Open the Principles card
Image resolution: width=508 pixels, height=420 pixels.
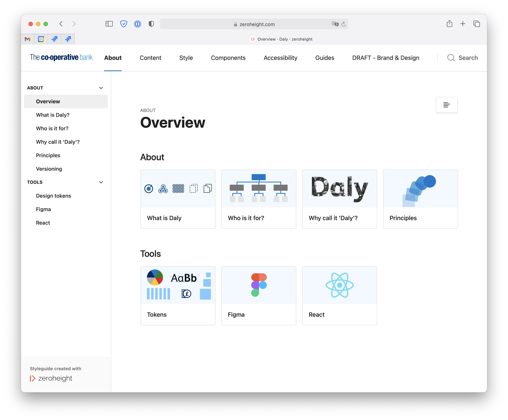coord(420,199)
